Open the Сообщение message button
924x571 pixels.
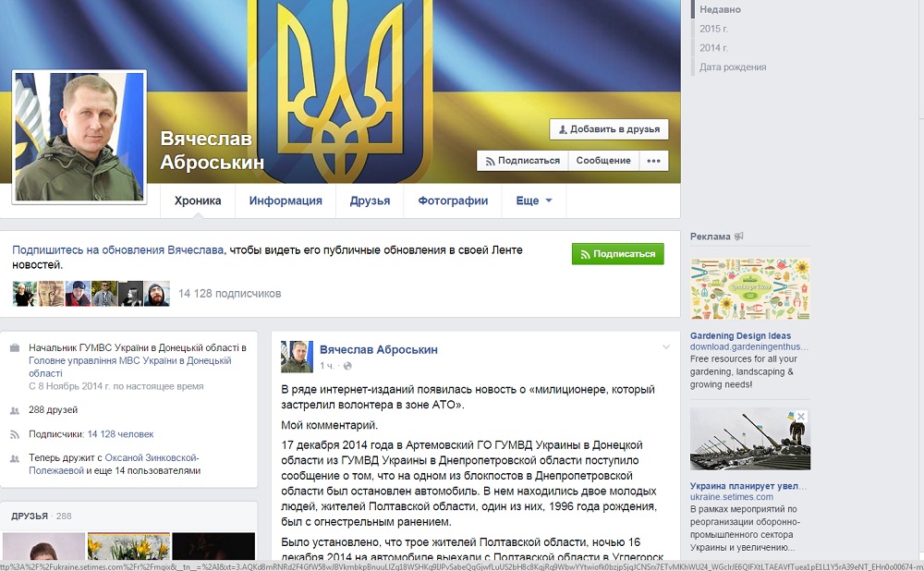pyautogui.click(x=603, y=160)
